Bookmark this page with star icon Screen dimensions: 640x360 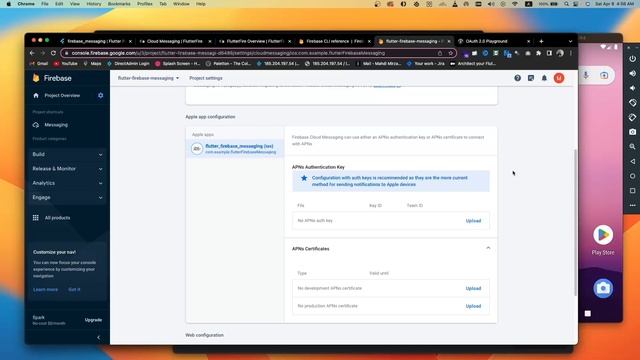pos(451,53)
